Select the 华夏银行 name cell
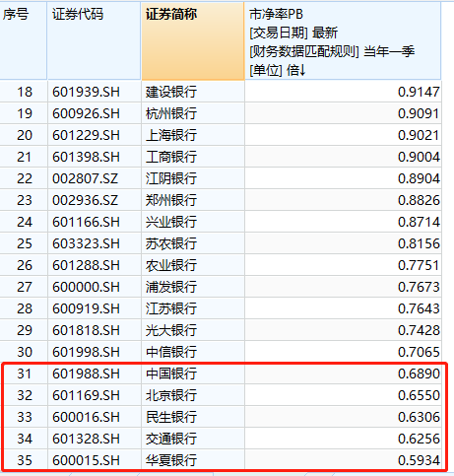Image resolution: width=454 pixels, height=476 pixels. click(x=193, y=460)
